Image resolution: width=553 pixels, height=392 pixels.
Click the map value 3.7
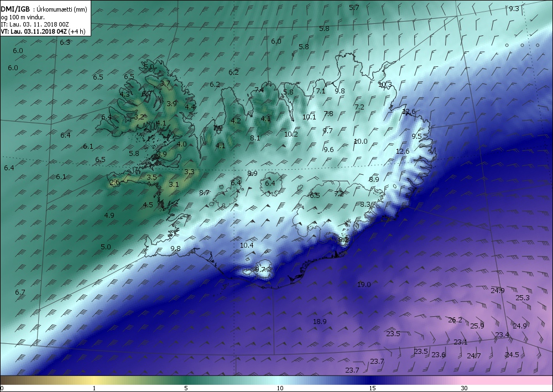(x=165, y=83)
